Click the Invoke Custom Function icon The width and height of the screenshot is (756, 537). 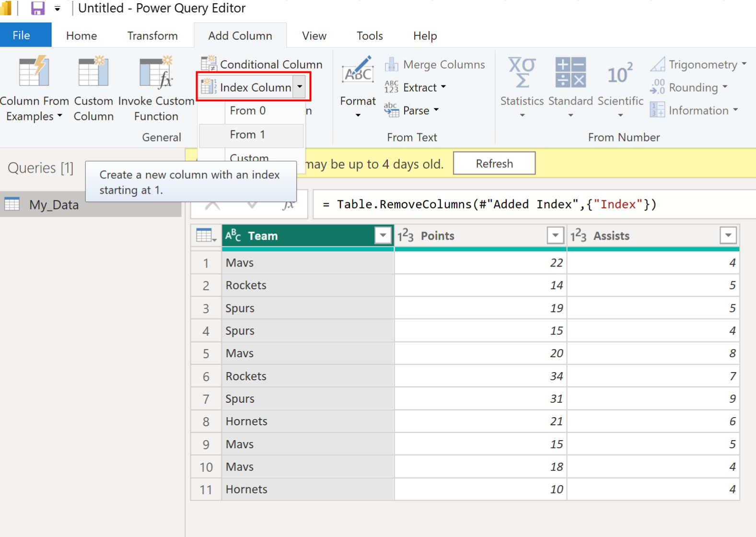tap(156, 72)
